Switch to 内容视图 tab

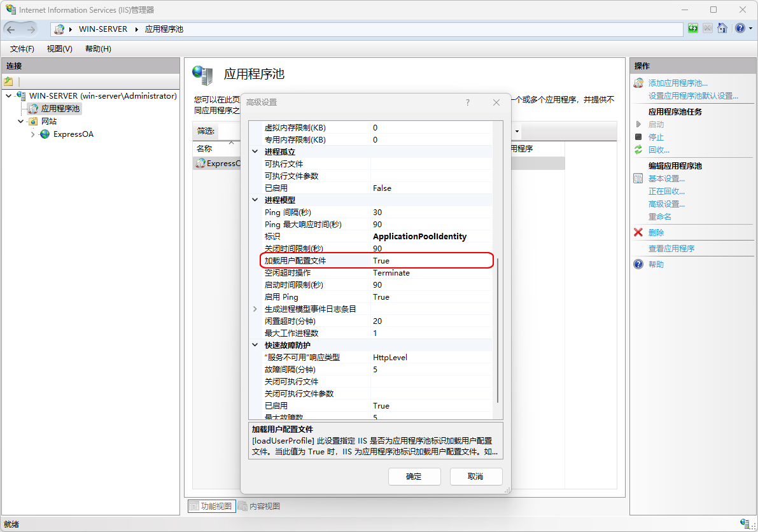point(258,507)
